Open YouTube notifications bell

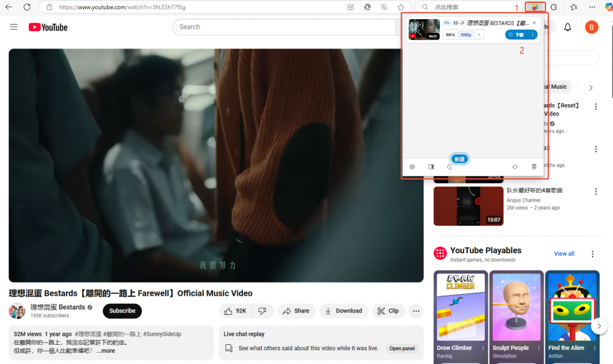pos(568,27)
